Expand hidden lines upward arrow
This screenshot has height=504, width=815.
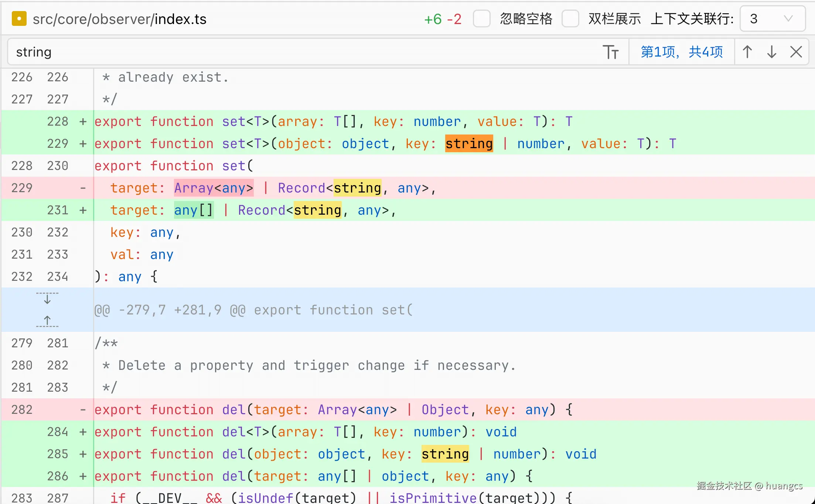[x=47, y=321]
